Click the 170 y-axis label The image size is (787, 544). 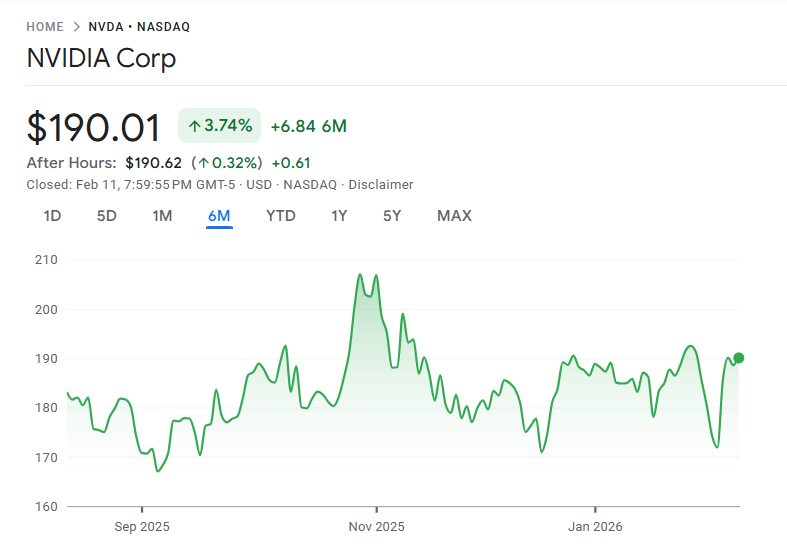click(46, 457)
